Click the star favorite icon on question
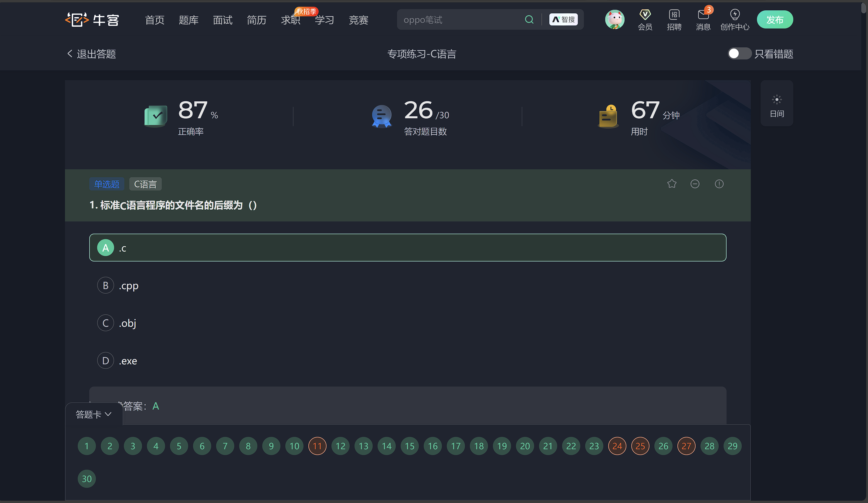 (x=671, y=184)
